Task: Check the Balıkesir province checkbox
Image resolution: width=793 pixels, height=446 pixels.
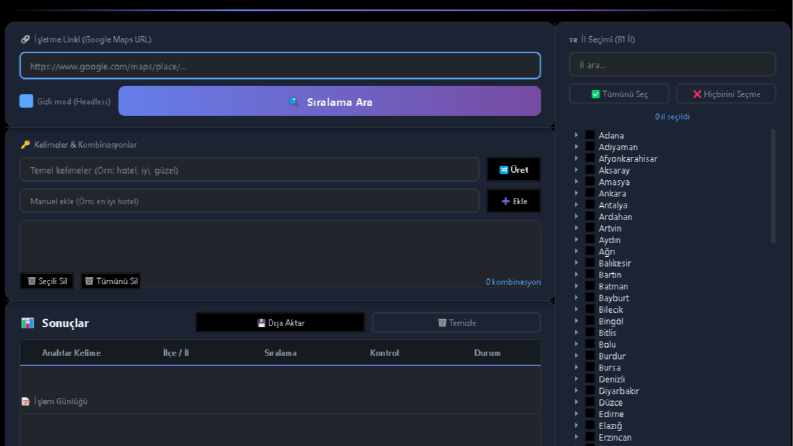Action: click(590, 263)
